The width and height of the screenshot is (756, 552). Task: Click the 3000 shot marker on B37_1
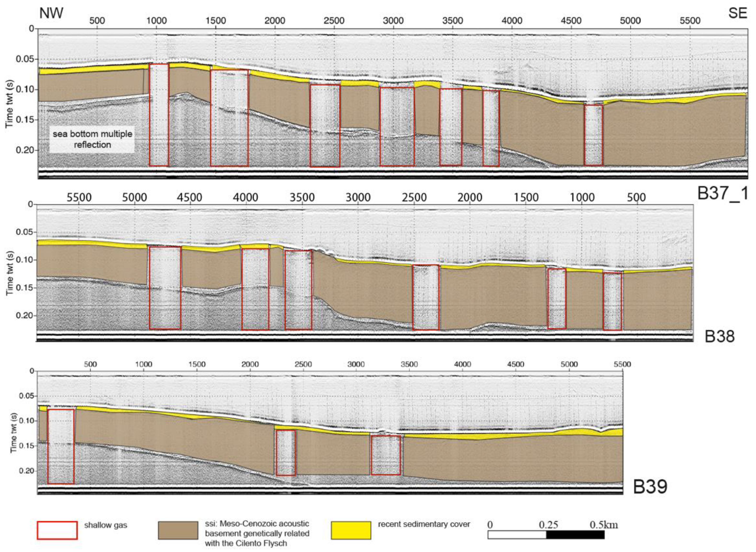393,21
